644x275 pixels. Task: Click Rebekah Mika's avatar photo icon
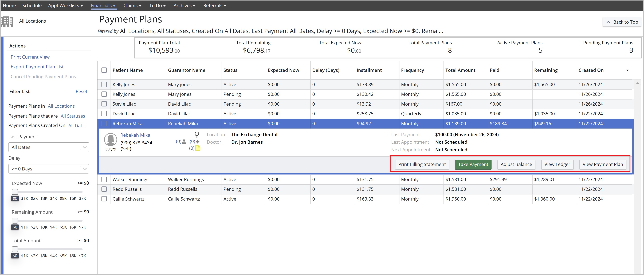click(x=111, y=139)
